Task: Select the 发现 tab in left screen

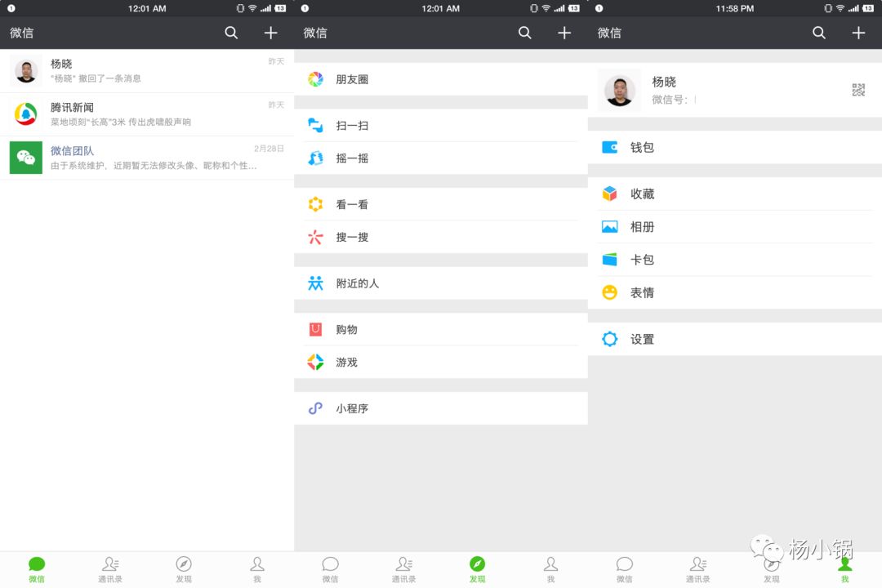Action: pos(184,569)
